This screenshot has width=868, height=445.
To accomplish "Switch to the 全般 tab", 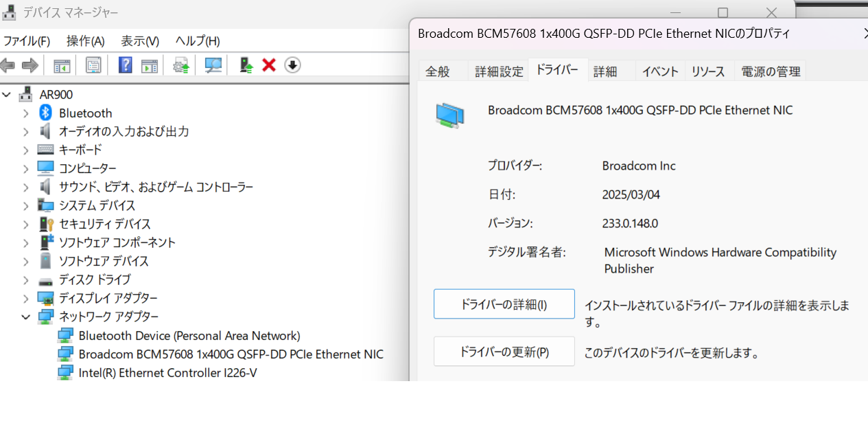I will pyautogui.click(x=438, y=71).
